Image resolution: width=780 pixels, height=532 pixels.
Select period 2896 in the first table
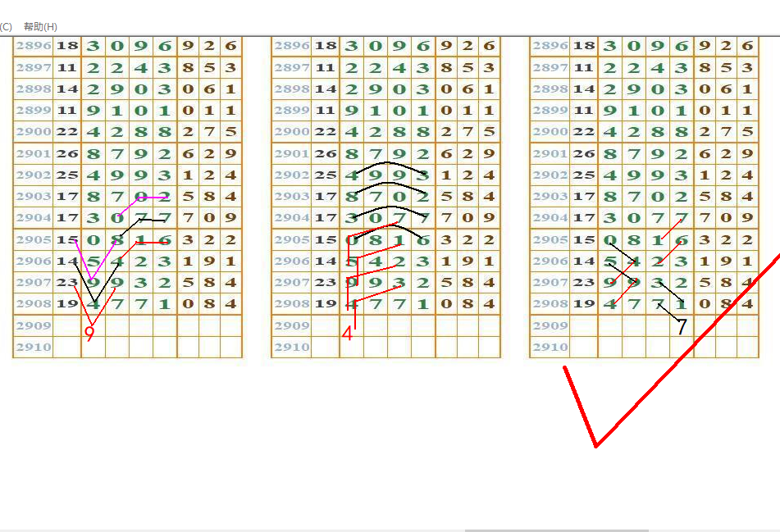tap(34, 46)
